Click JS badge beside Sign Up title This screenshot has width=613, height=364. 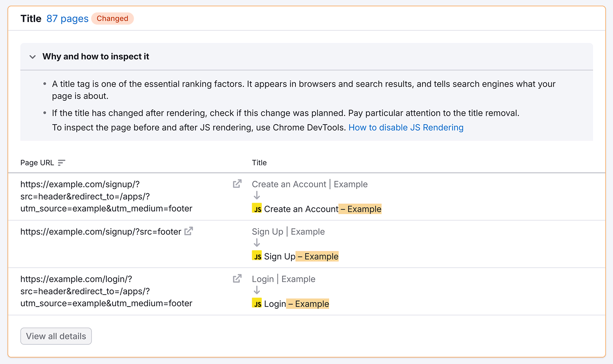(257, 256)
